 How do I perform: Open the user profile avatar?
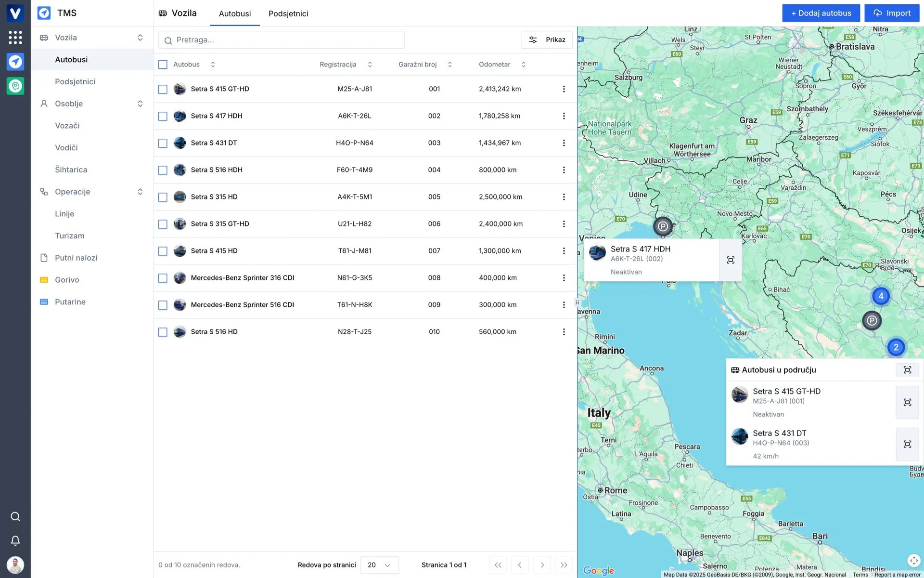(15, 565)
